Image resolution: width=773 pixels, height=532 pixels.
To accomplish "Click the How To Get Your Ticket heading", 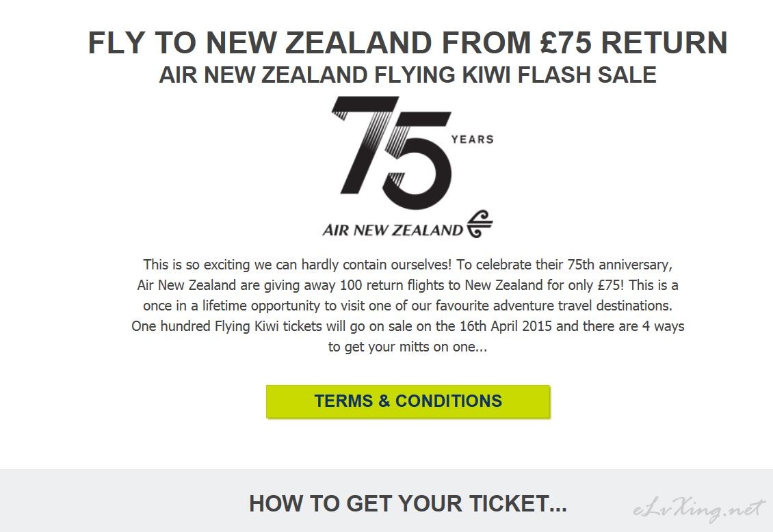I will (x=408, y=503).
